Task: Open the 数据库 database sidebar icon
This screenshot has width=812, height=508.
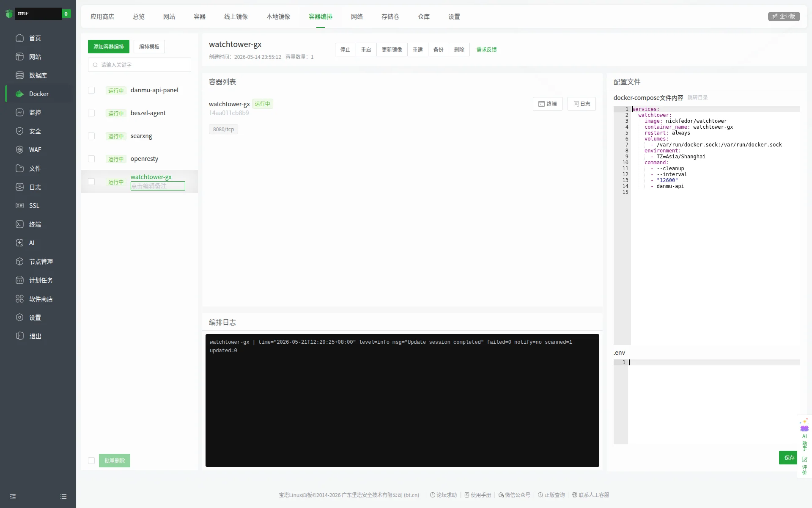Action: point(19,75)
